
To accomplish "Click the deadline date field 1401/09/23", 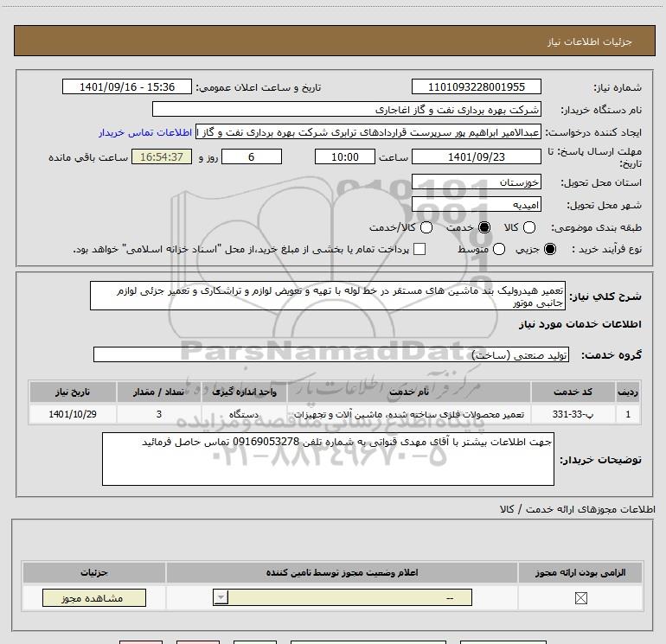I will 476,156.
